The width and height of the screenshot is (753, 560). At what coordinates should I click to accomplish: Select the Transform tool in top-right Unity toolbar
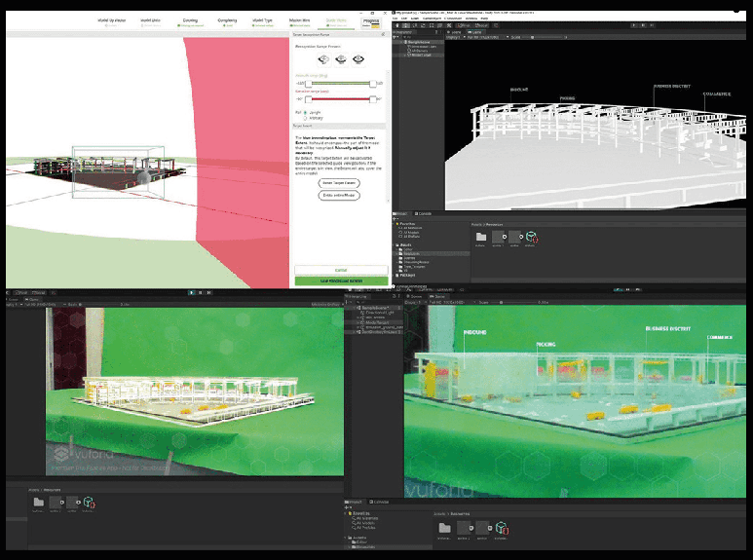click(440, 25)
